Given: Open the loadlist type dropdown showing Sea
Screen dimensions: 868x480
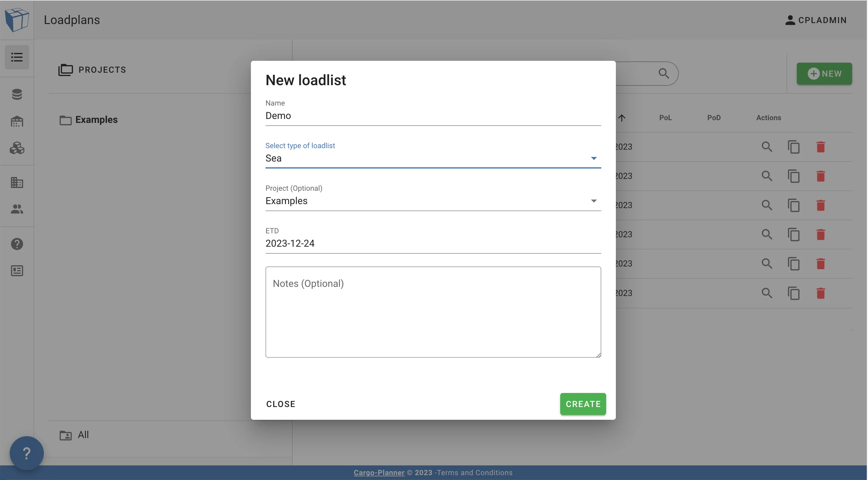Looking at the screenshot, I should 593,158.
